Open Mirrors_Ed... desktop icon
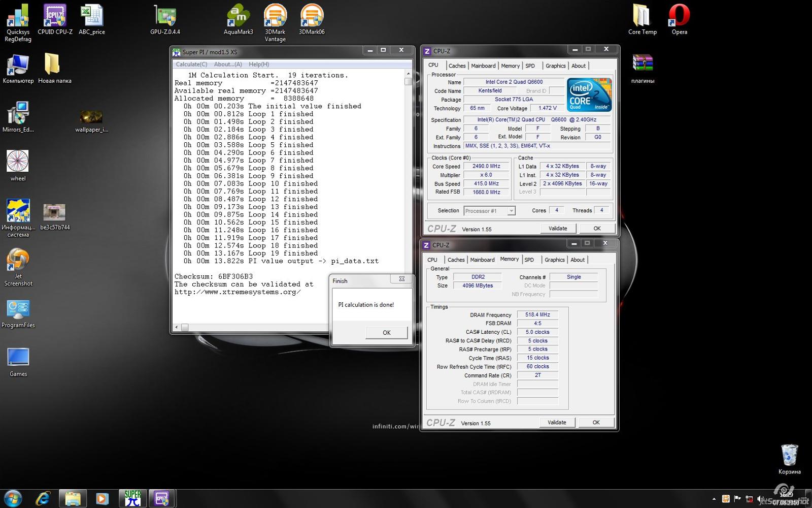 point(18,117)
